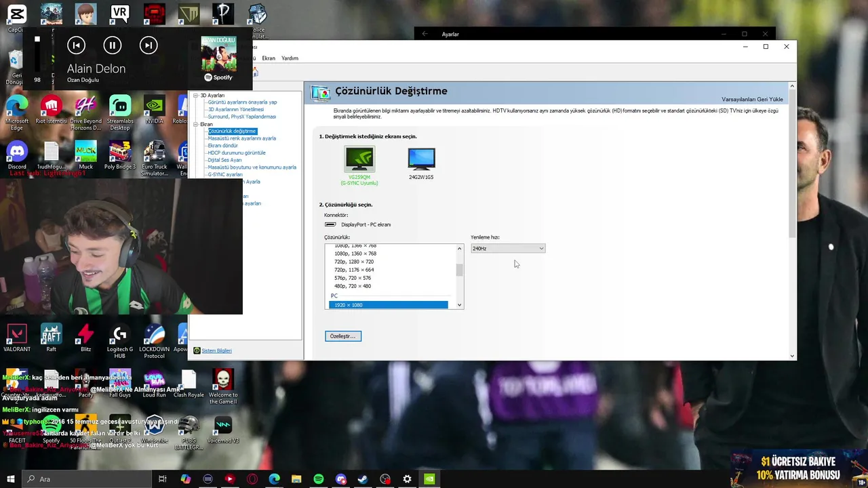Choose the 24G2W1G5 monitor
The image size is (868, 488).
(x=421, y=163)
